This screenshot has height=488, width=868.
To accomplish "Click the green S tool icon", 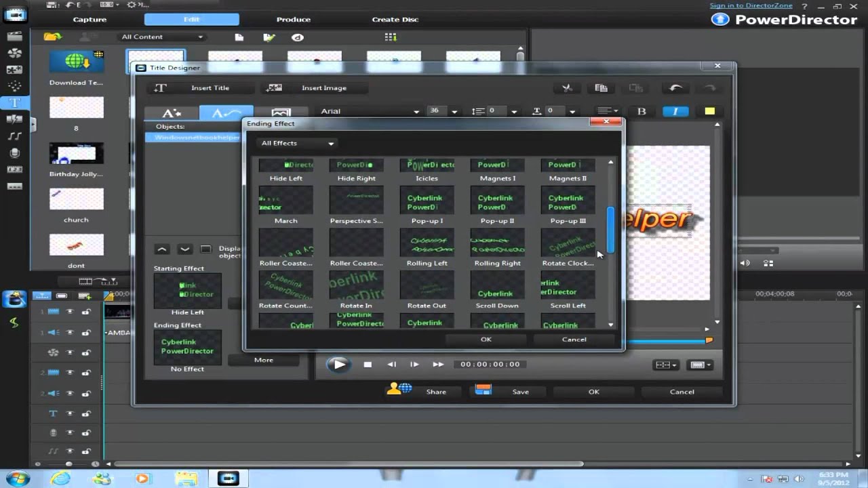I will (x=14, y=322).
